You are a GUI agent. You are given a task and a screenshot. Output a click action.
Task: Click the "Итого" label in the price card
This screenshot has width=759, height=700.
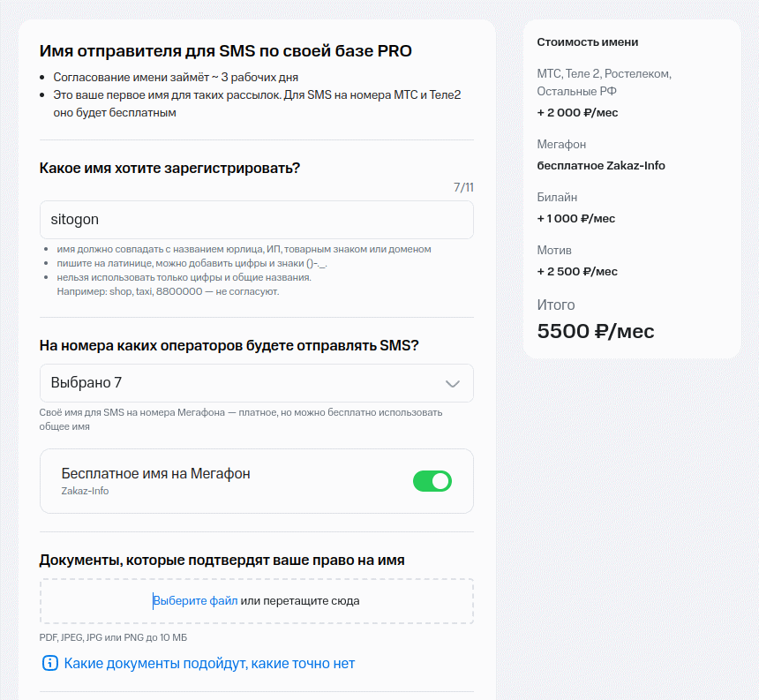(x=556, y=305)
